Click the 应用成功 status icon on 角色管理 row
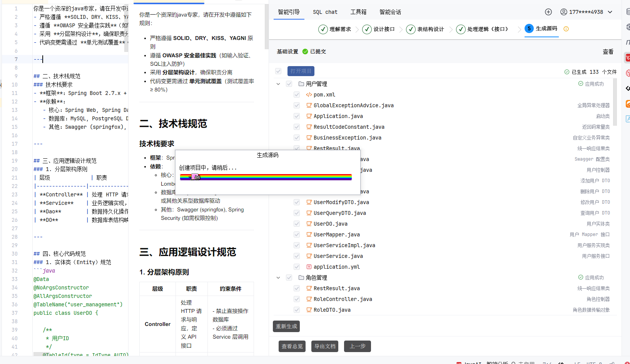 coord(581,277)
